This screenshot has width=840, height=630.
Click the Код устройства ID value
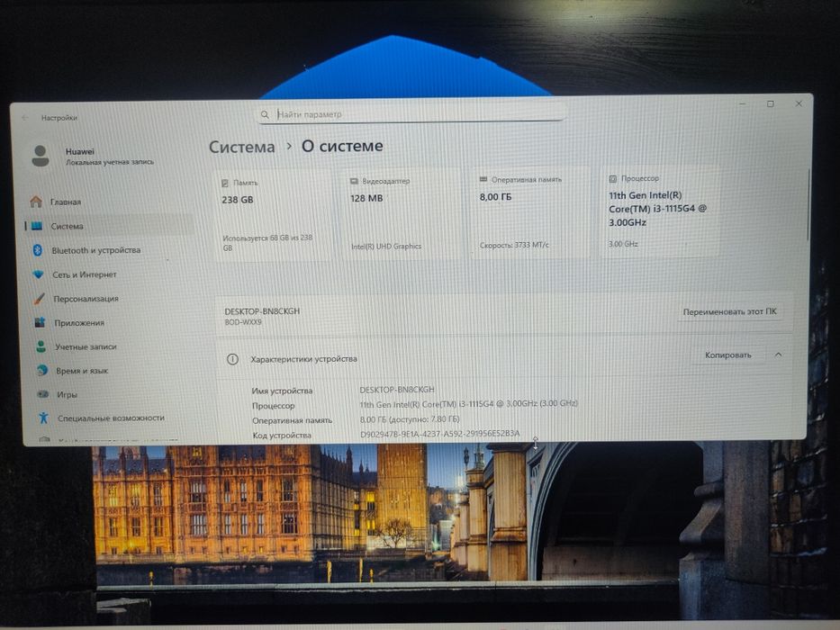440,434
